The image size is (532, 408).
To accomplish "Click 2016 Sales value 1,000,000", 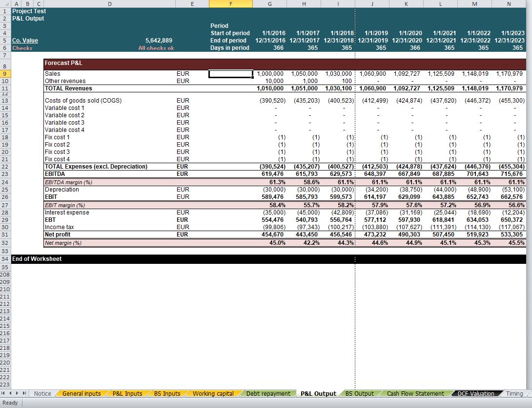I will [270, 74].
